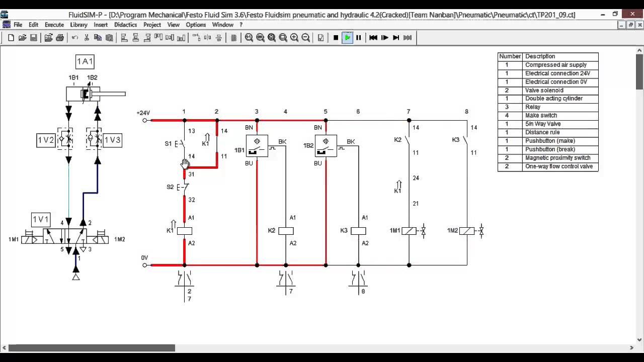
Task: Click the Open file folder icon
Action: pyautogui.click(x=22, y=37)
